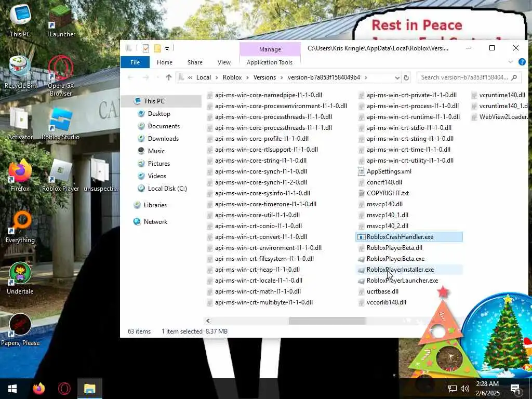The width and height of the screenshot is (532, 399).
Task: Switch to the Home ribbon tab
Action: pyautogui.click(x=165, y=62)
